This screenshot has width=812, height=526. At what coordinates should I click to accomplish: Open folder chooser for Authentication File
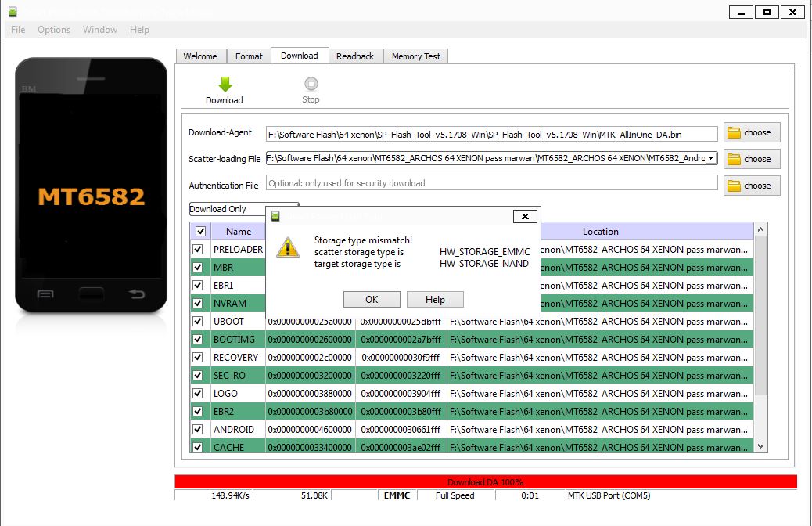[752, 186]
